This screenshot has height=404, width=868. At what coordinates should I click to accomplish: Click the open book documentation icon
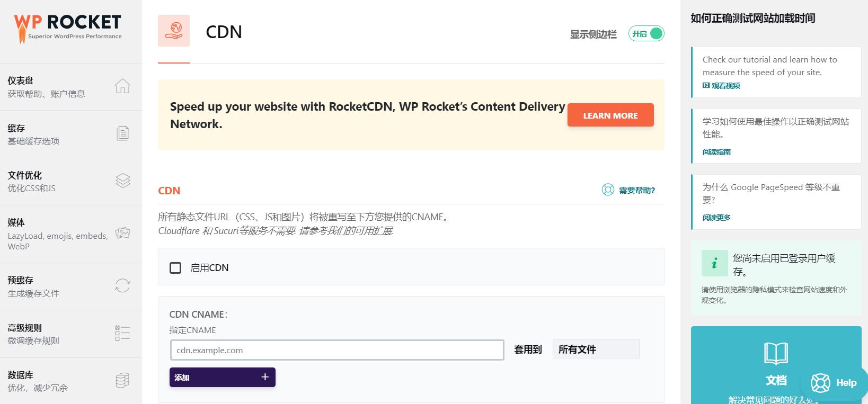pyautogui.click(x=776, y=353)
